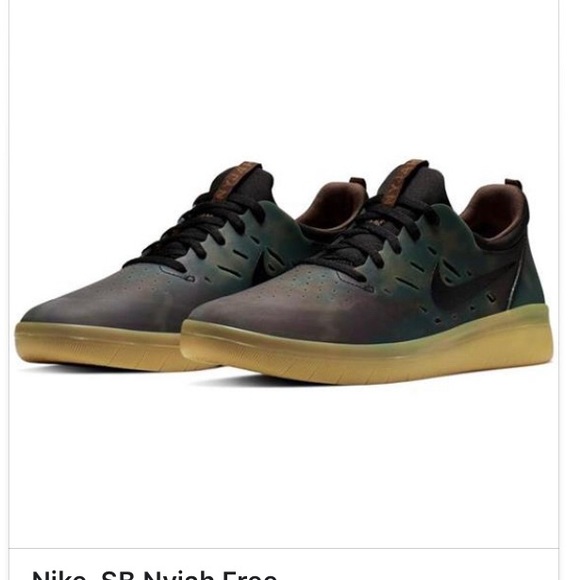Image resolution: width=580 pixels, height=580 pixels.
Task: Open the Nike SB Nyjah Free product title
Action: pos(155,575)
